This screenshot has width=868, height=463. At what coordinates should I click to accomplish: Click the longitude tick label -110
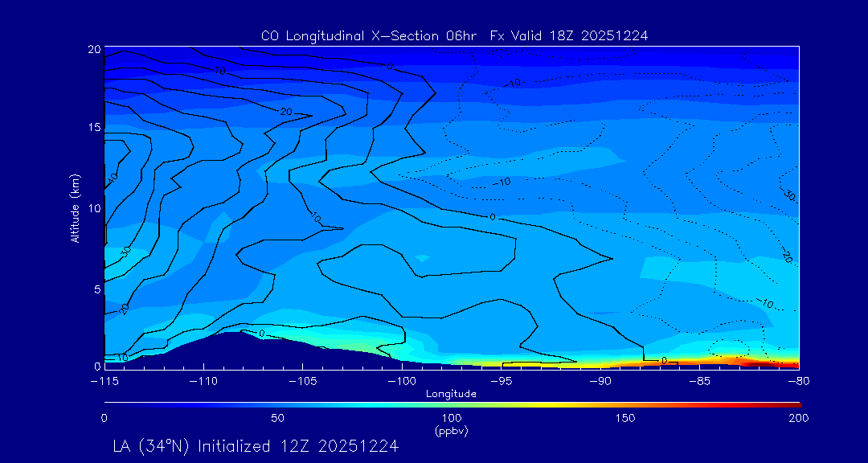click(203, 382)
